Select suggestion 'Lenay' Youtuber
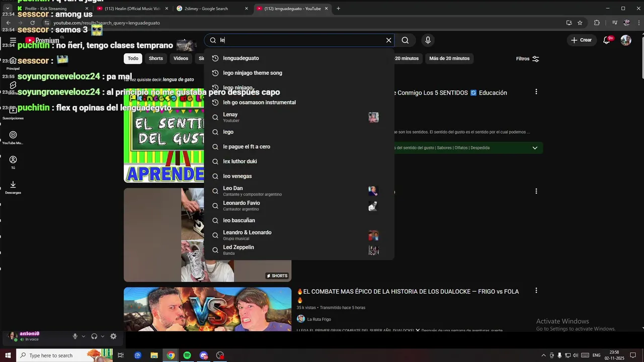The height and width of the screenshot is (362, 644). click(299, 117)
